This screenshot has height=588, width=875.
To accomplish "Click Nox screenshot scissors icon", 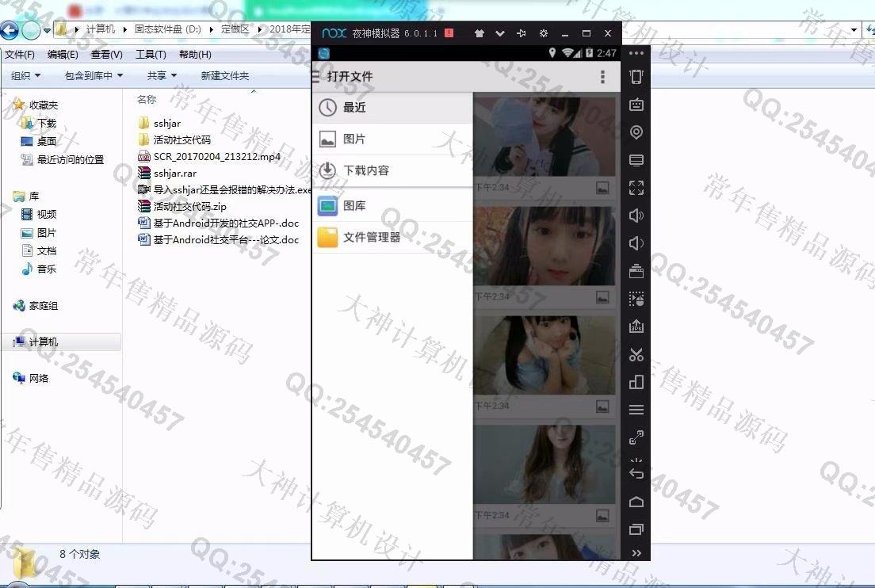I will [636, 354].
